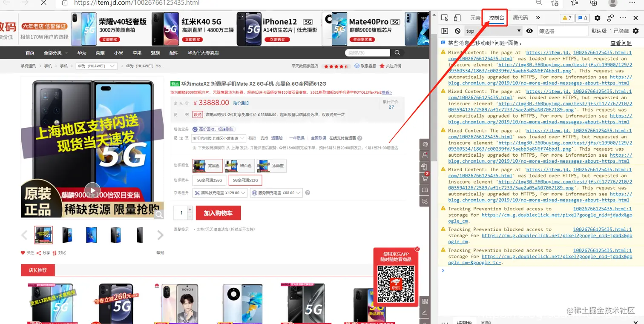The width and height of the screenshot is (644, 324).
Task: Click the 运费险 link
Action: click(277, 138)
